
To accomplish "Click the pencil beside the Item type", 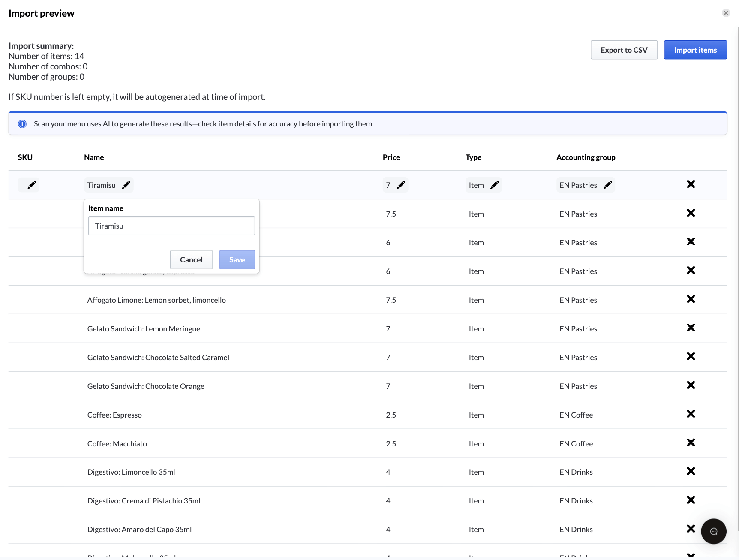I will (x=494, y=185).
